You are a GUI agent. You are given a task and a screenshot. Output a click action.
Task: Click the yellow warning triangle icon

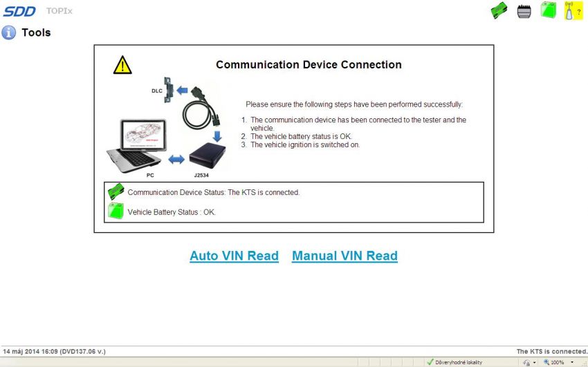click(122, 65)
